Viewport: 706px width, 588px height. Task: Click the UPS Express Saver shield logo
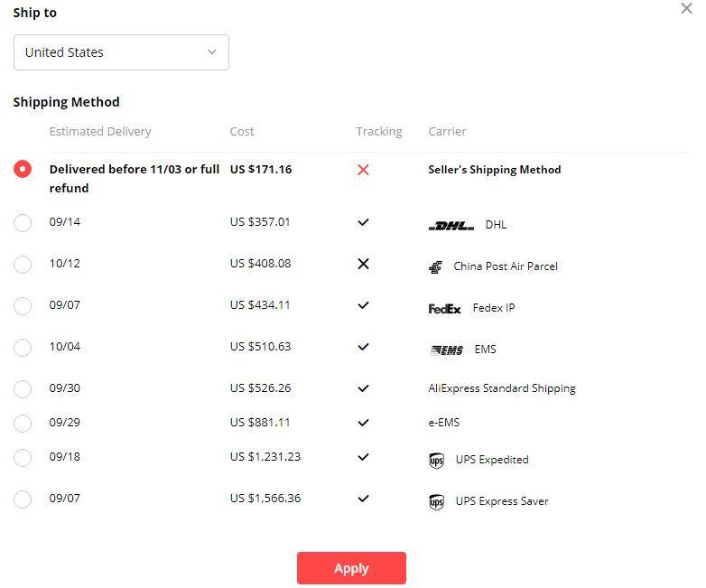coord(436,502)
